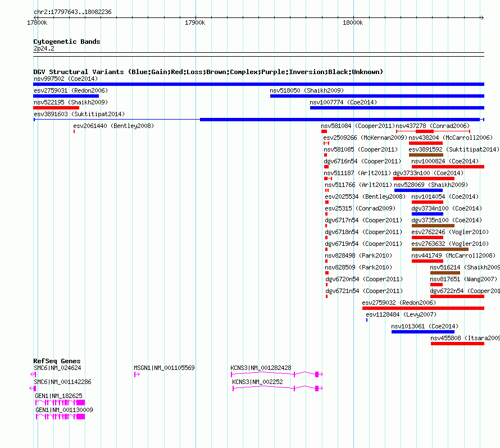Click the dgv6718n54 (Cooper2011) label

click(363, 232)
